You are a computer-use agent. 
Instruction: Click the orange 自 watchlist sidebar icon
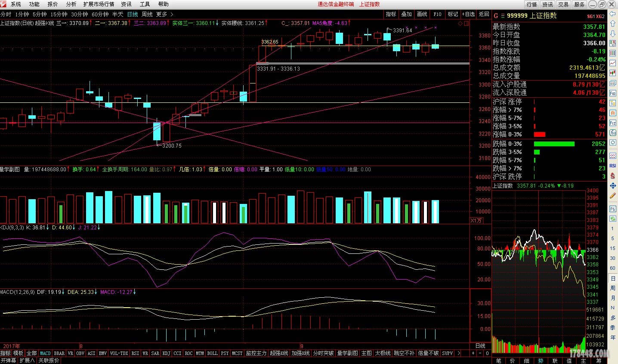pyautogui.click(x=613, y=113)
